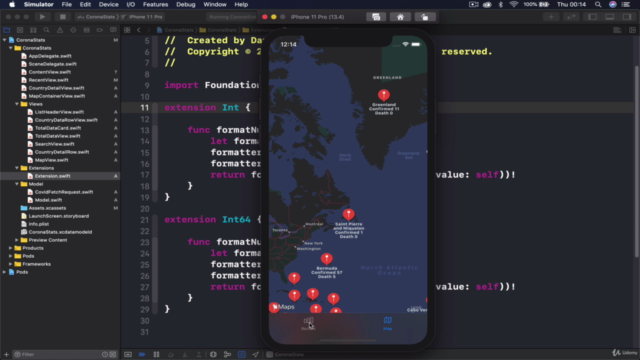Open the Symbol navigator icon
Screen dimensions: 640x360
point(33,30)
